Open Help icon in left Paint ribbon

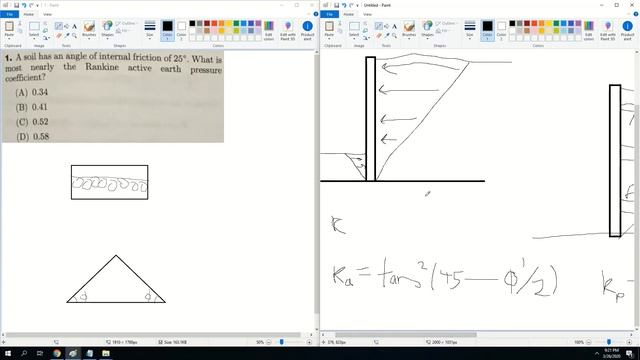point(316,14)
